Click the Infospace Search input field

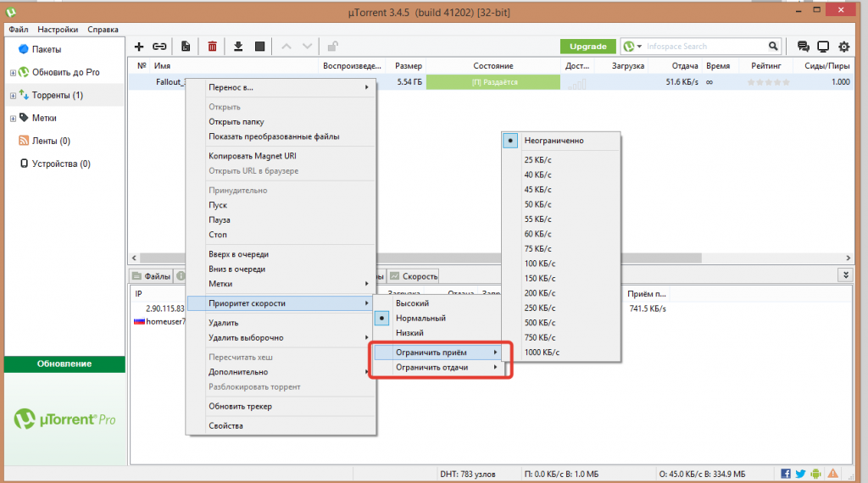(x=705, y=46)
